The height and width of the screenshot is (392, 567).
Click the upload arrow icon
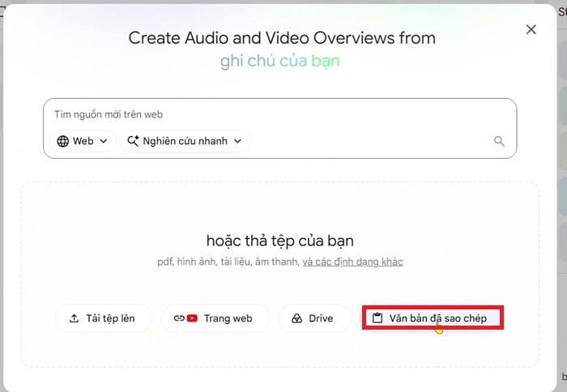(x=75, y=318)
